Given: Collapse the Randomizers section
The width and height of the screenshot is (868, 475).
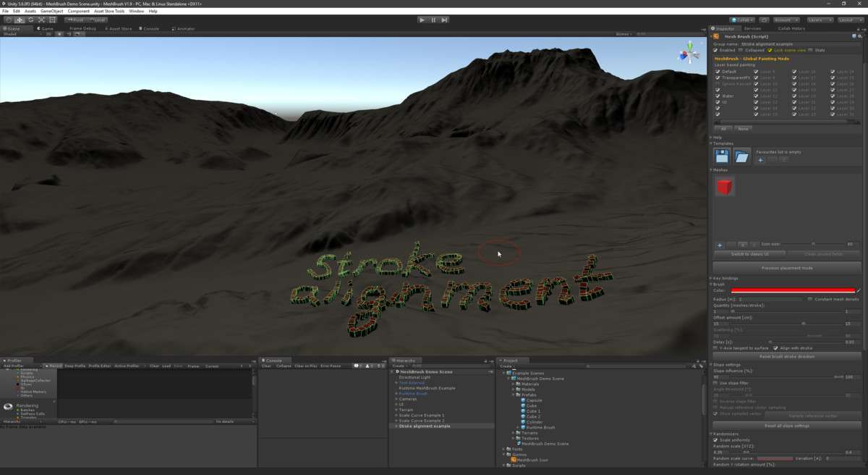Looking at the screenshot, I should [x=723, y=434].
